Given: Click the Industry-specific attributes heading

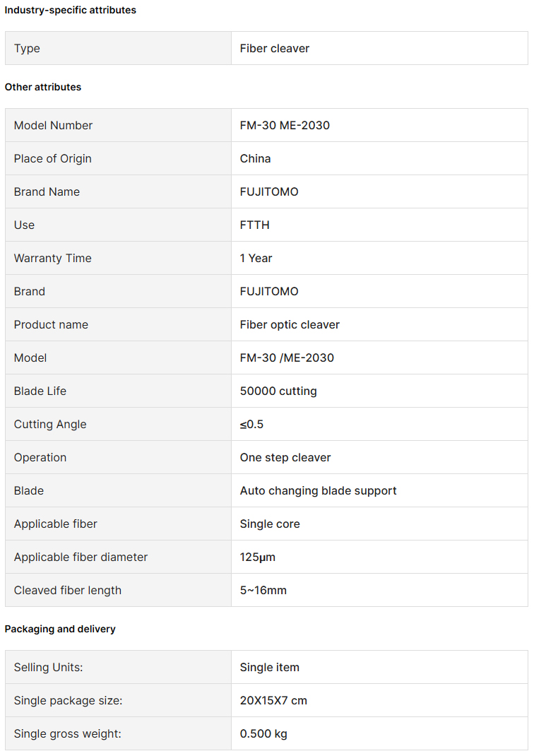Looking at the screenshot, I should click(x=71, y=10).
